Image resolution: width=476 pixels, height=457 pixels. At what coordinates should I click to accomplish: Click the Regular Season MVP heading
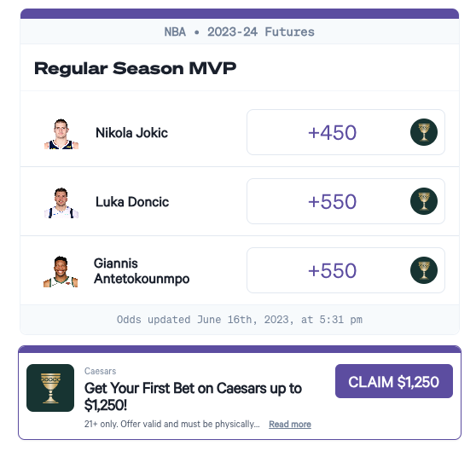(135, 68)
